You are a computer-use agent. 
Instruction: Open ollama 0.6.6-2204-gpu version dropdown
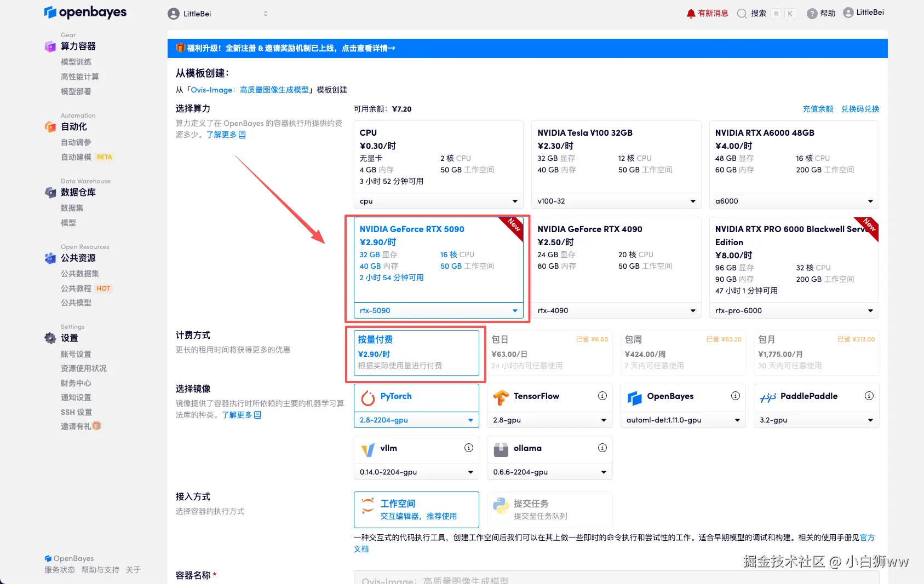pyautogui.click(x=549, y=472)
